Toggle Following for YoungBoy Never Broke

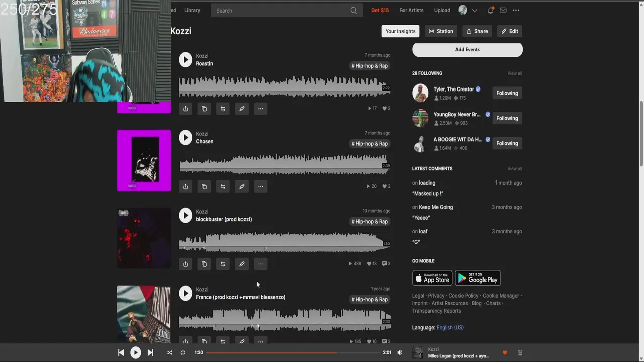507,118
